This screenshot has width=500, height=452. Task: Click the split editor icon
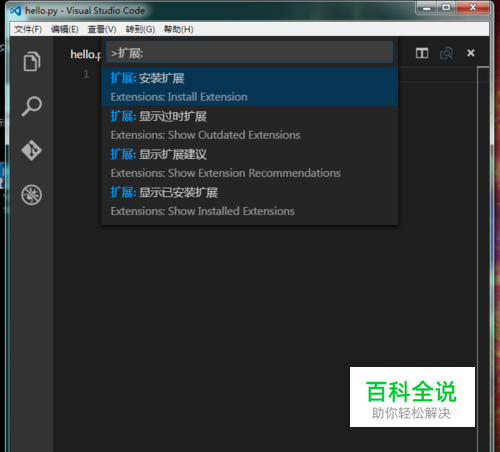point(422,53)
